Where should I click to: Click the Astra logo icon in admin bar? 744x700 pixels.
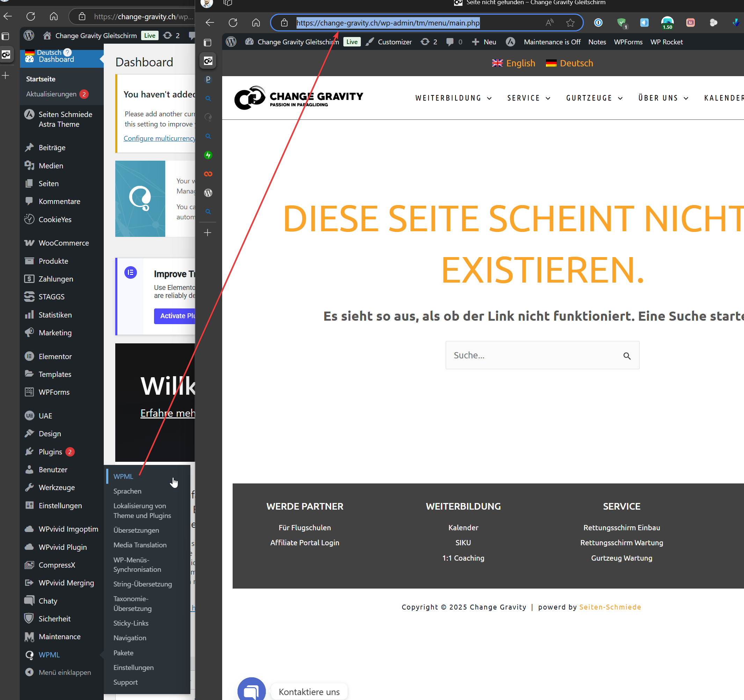(x=510, y=42)
